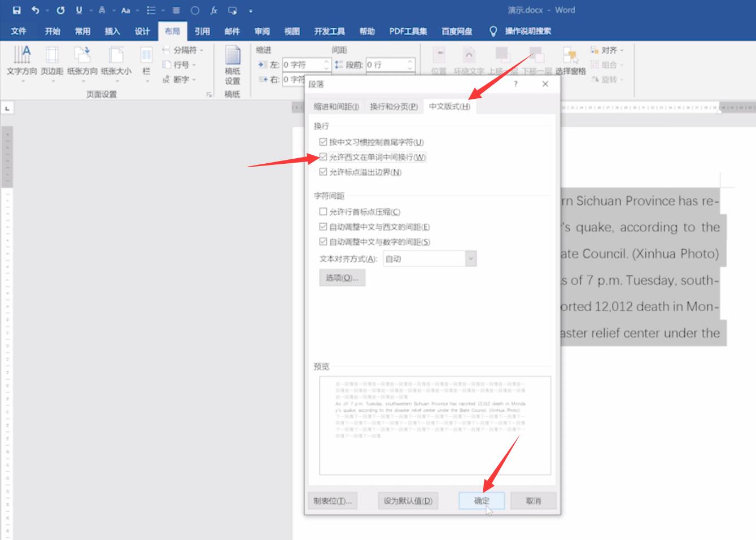Click the Save icon in quick access toolbar
The height and width of the screenshot is (540, 756).
[16, 10]
